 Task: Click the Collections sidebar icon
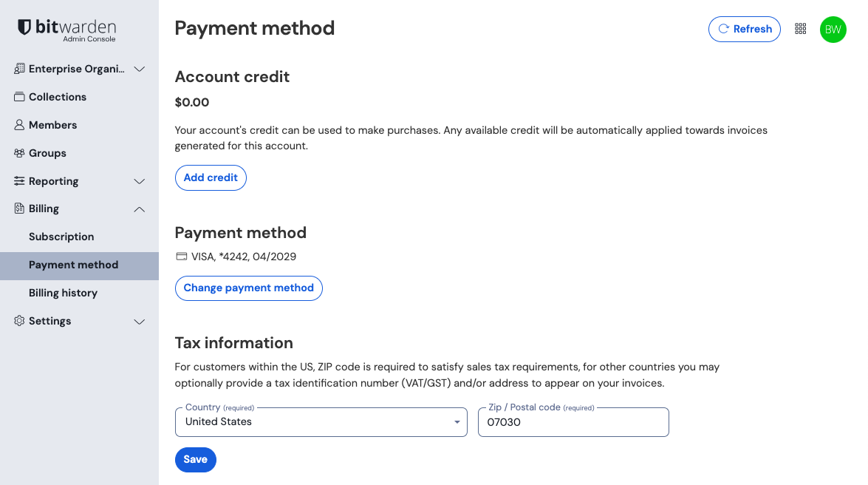pyautogui.click(x=19, y=97)
